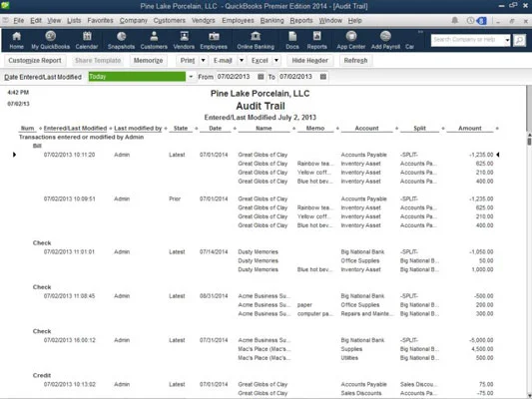The height and width of the screenshot is (399, 532).
Task: Open the Calendar icon
Action: tap(87, 40)
